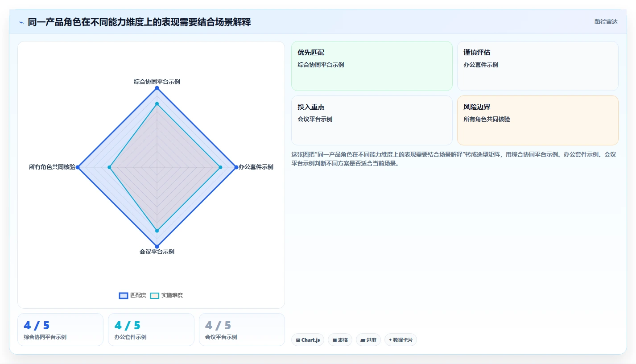This screenshot has width=636, height=364.
Task: Click the 所有角色共同核验 label left of the radar
Action: [52, 167]
